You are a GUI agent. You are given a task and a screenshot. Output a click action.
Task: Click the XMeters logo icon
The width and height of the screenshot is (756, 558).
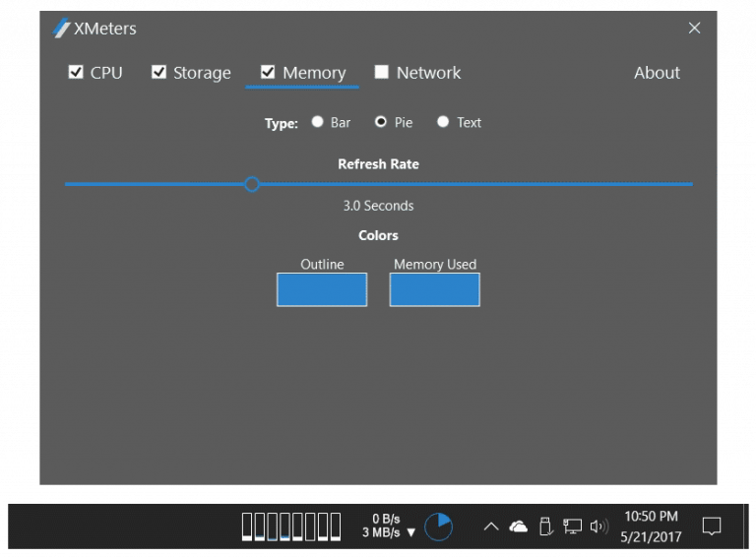61,29
